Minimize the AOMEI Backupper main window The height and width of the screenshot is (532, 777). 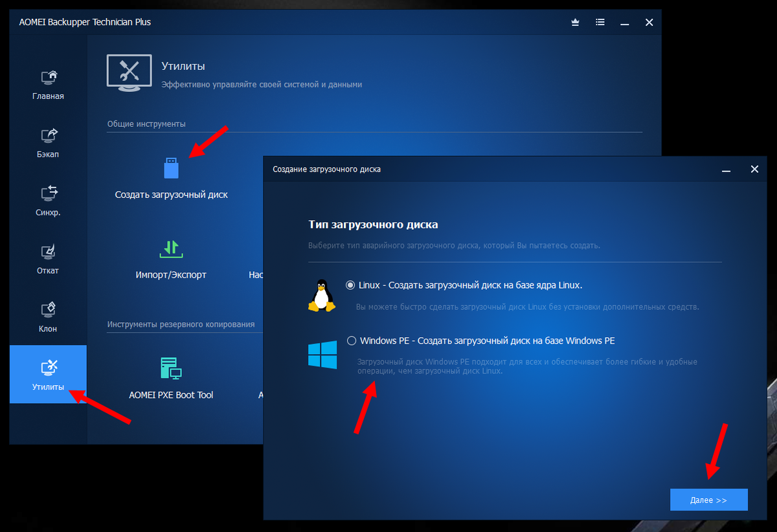[x=625, y=23]
